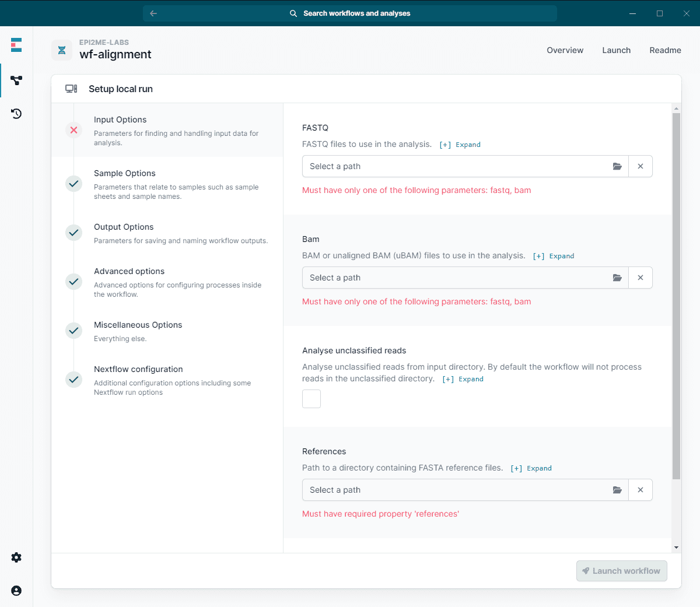The height and width of the screenshot is (607, 700).
Task: Click the wf-alignment hourglass workflow badge
Action: coord(62,50)
